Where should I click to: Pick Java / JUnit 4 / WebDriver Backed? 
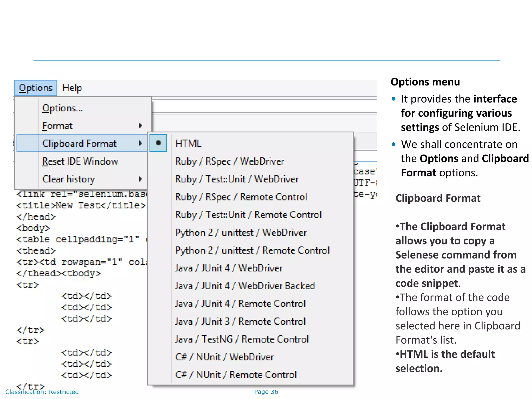point(245,286)
